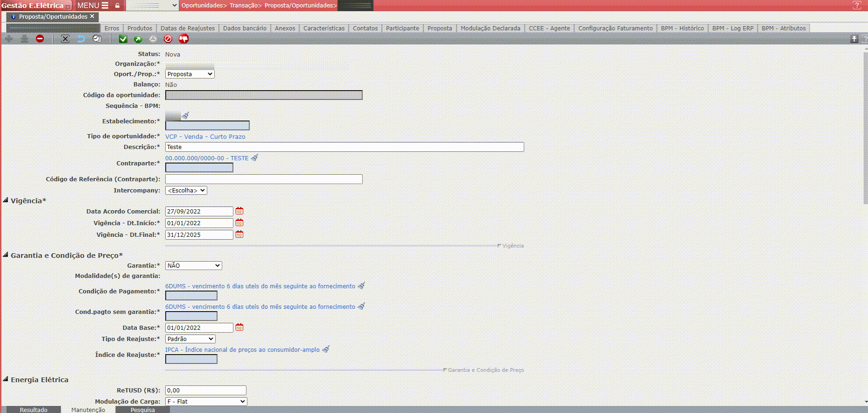
Task: Click the lock icon beside MENU
Action: [x=118, y=6]
